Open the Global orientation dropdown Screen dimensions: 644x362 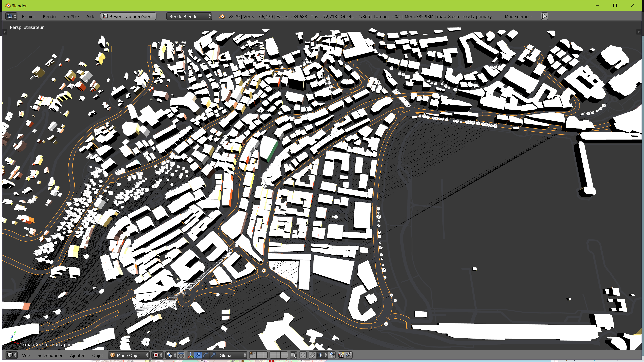pos(232,355)
